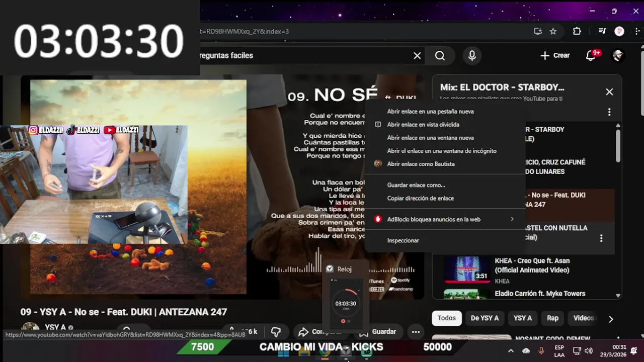Open the taskbar volume speaker icon
The width and height of the screenshot is (644, 362).
(x=589, y=351)
